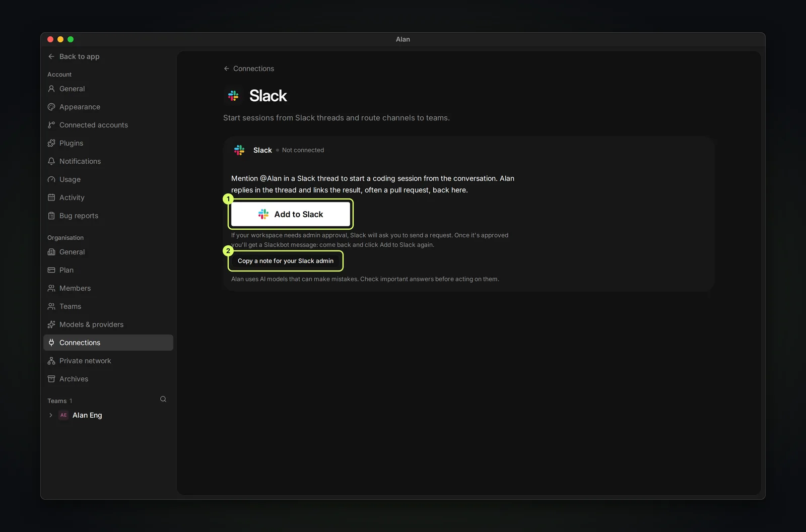Click the Back to app arrow icon
806x532 pixels.
(x=51, y=56)
